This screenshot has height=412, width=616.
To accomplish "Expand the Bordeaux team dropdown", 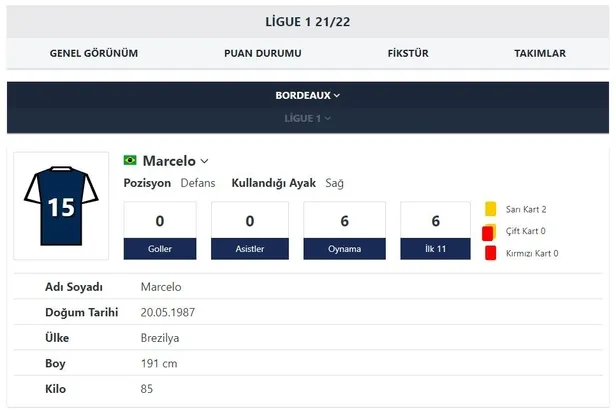I will pos(308,96).
